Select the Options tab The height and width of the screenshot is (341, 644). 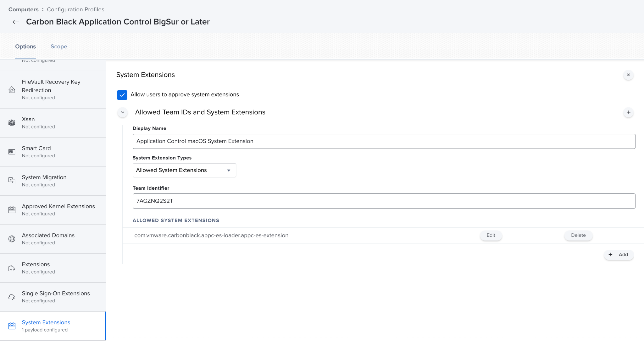(x=25, y=46)
